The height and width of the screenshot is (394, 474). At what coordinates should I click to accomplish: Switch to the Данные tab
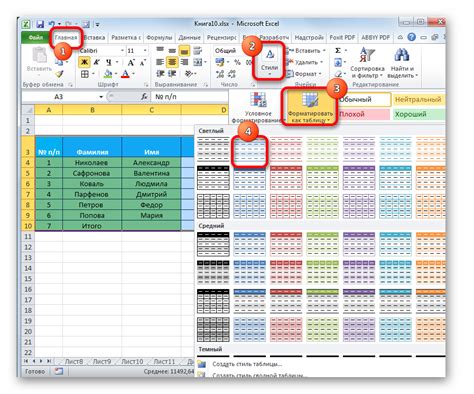click(189, 37)
